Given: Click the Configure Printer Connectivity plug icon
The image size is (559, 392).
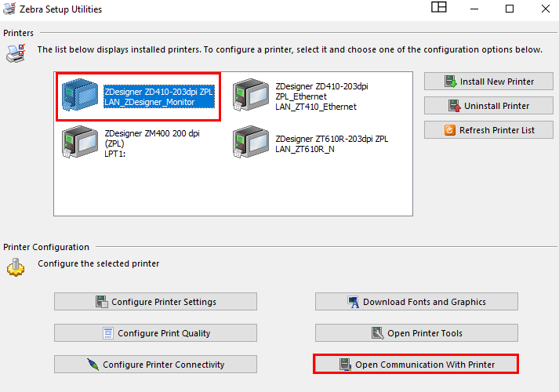Looking at the screenshot, I should coord(93,365).
